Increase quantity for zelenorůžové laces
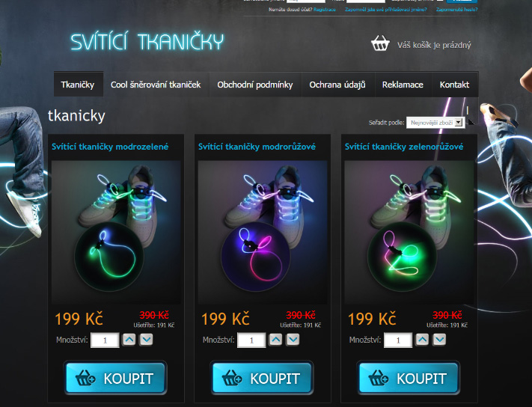This screenshot has height=407, width=532. click(422, 340)
